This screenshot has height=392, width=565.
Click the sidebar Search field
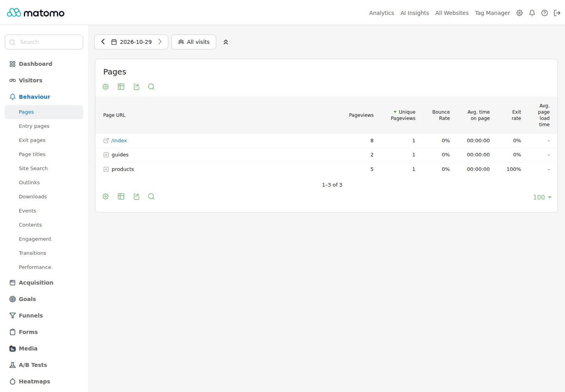coord(44,42)
